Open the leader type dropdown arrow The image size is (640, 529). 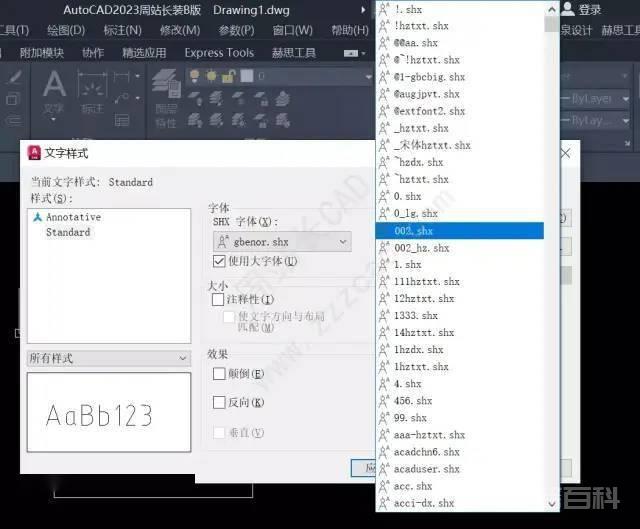[x=137, y=98]
